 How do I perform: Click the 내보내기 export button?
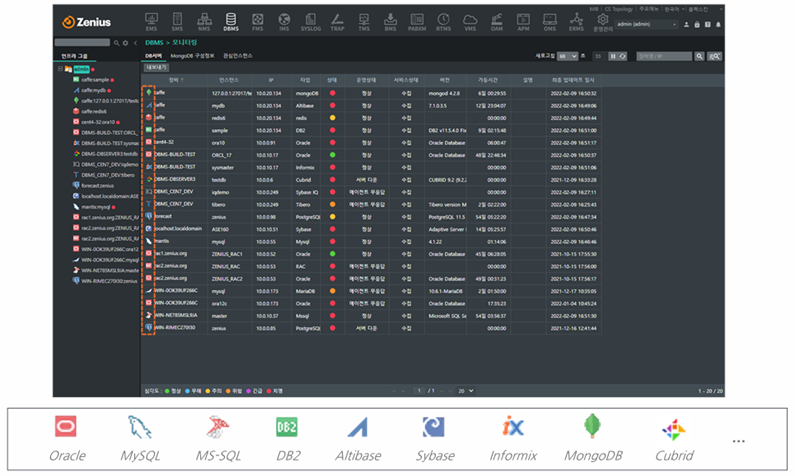156,67
